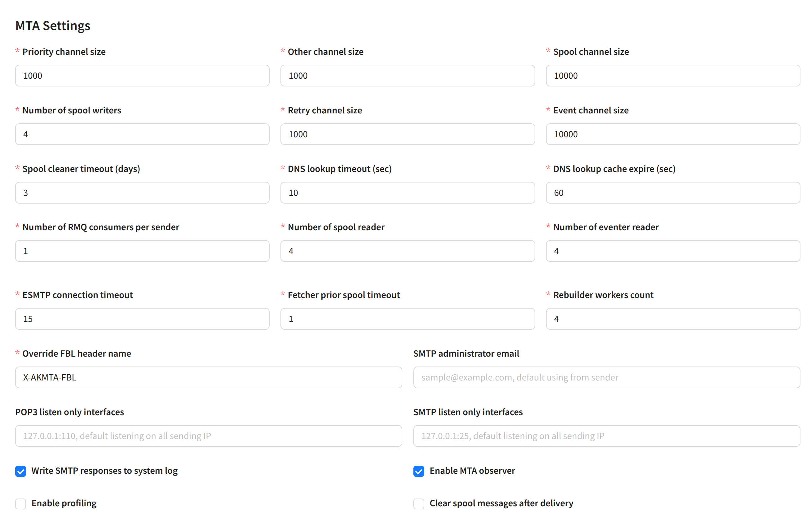Click the Priority channel size field
811x532 pixels.
pos(142,76)
